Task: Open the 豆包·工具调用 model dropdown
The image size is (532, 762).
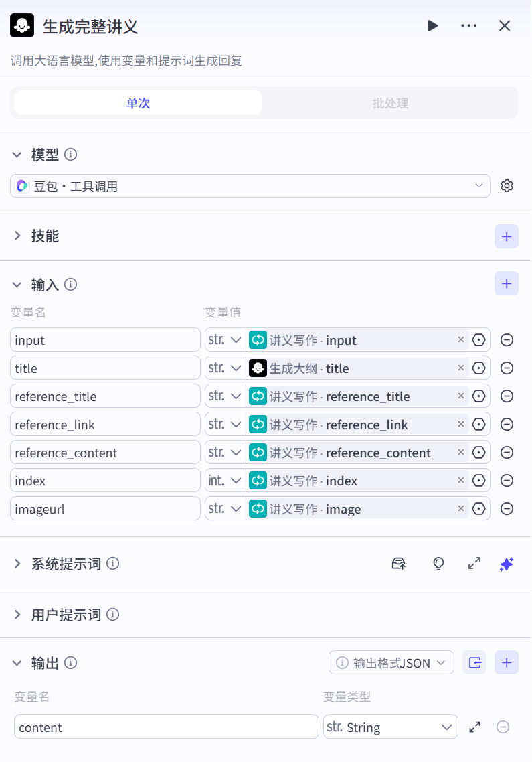Action: click(250, 186)
